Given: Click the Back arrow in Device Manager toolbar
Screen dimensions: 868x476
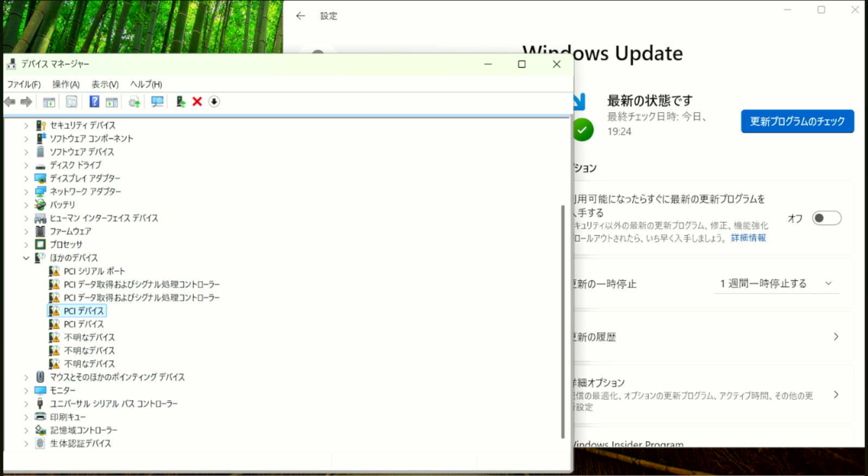Looking at the screenshot, I should 9,102.
